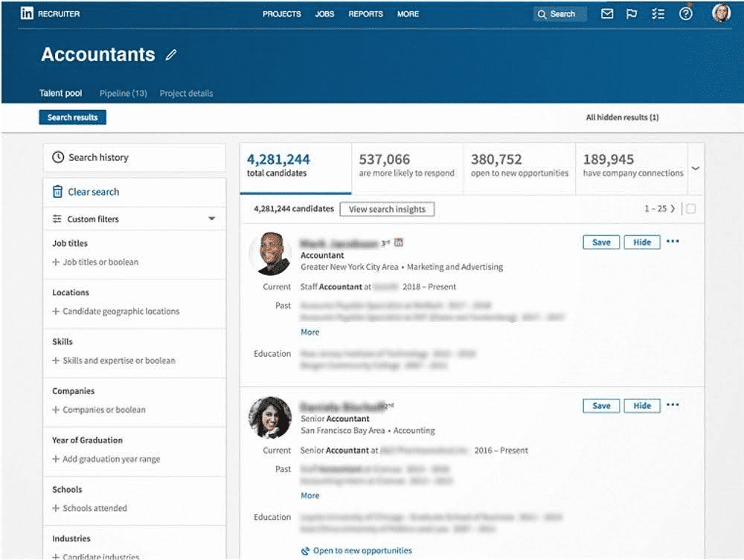Open the Recruiter help icon

click(685, 13)
